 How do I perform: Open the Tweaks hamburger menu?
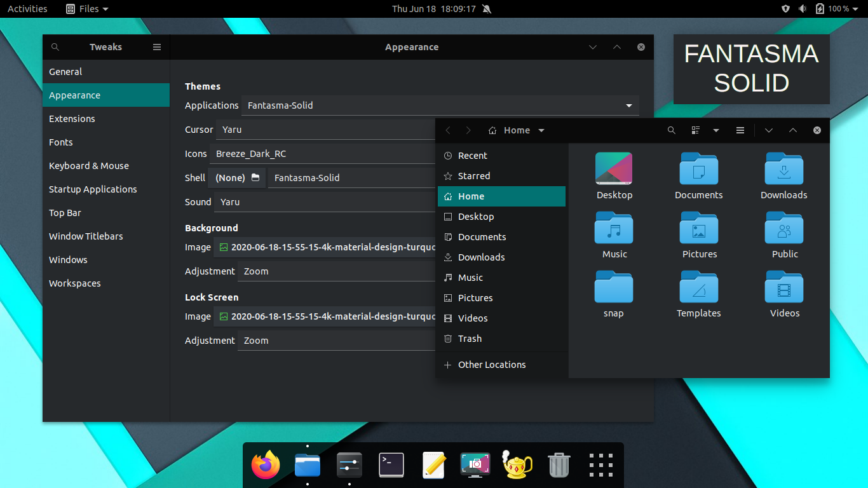pos(157,47)
